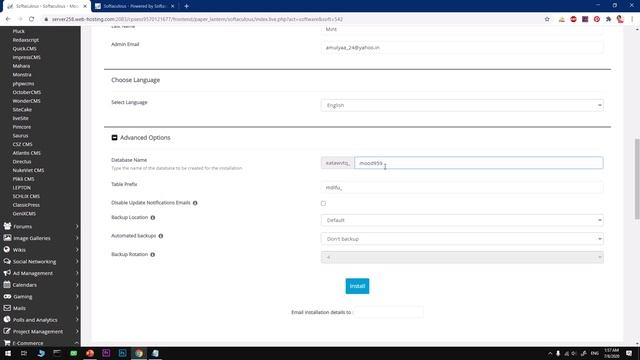
Task: Open the Polls and Analytics category
Action: pyautogui.click(x=35, y=320)
